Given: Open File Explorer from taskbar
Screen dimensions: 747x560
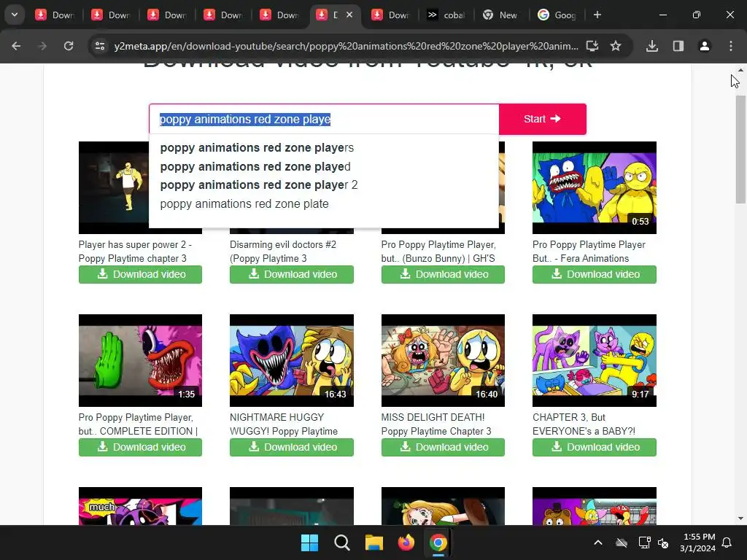Looking at the screenshot, I should click(374, 542).
